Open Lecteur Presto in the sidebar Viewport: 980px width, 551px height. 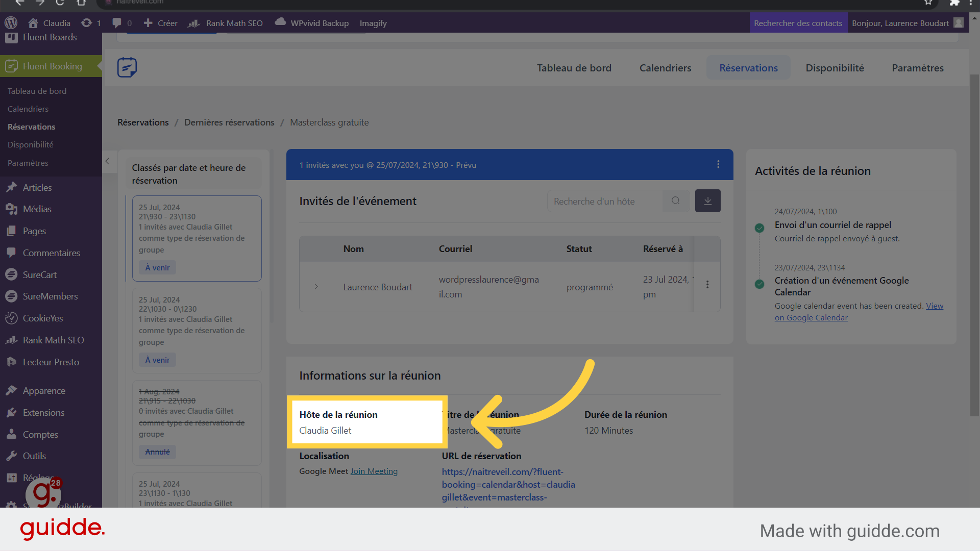51,362
